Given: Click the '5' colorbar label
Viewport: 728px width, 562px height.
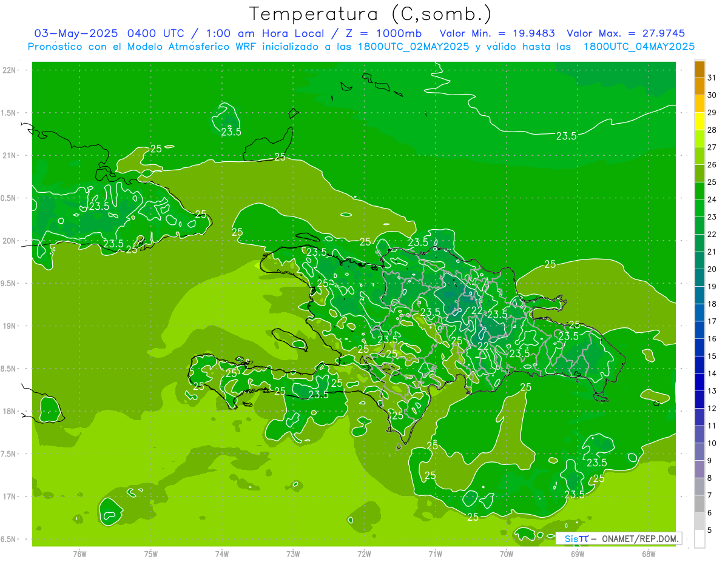Looking at the screenshot, I should click(709, 530).
